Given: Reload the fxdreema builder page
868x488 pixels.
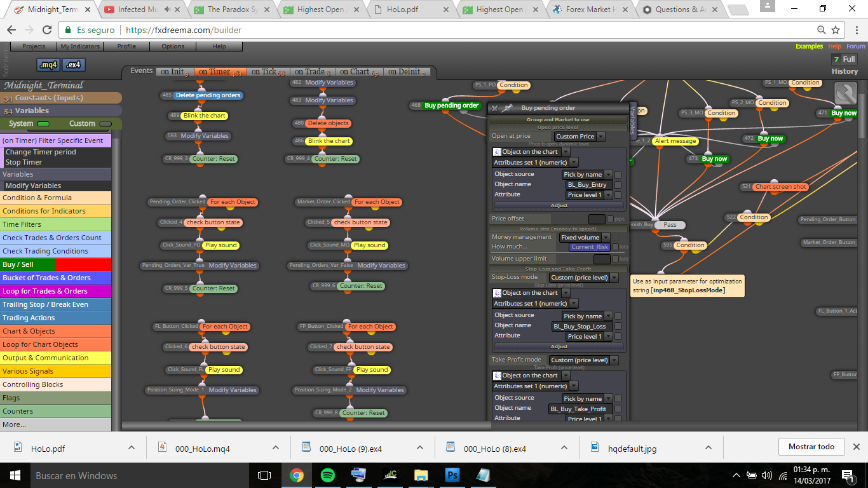Looking at the screenshot, I should coord(47,30).
